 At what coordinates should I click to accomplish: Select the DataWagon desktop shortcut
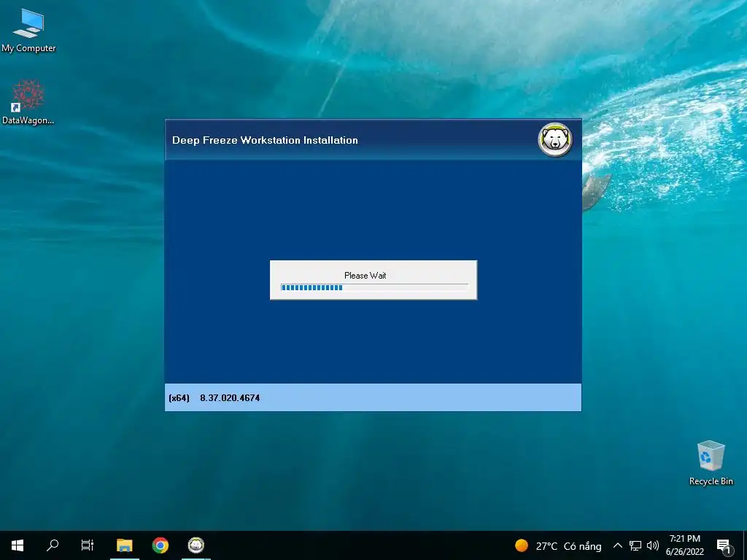pos(28,102)
